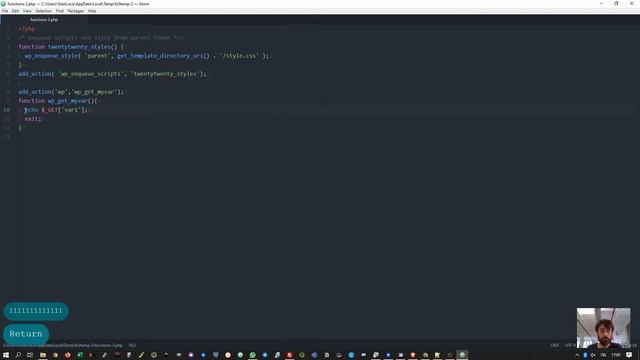640x360 pixels.
Task: Open the View menu
Action: click(27, 11)
